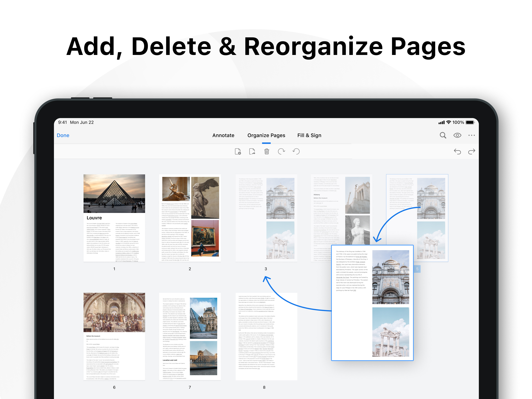Select page 8 text-only thumbnail
532x399 pixels.
(266, 336)
